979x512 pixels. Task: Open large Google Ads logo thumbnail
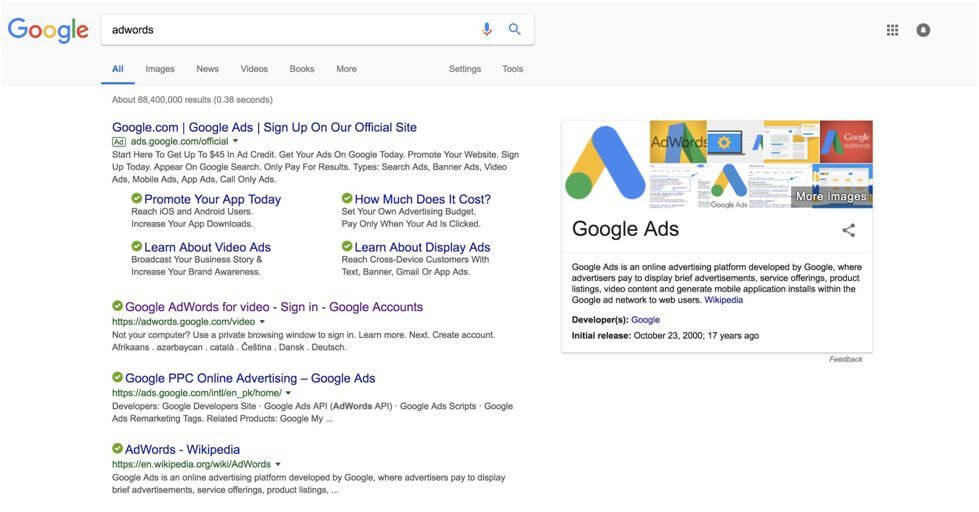click(606, 164)
